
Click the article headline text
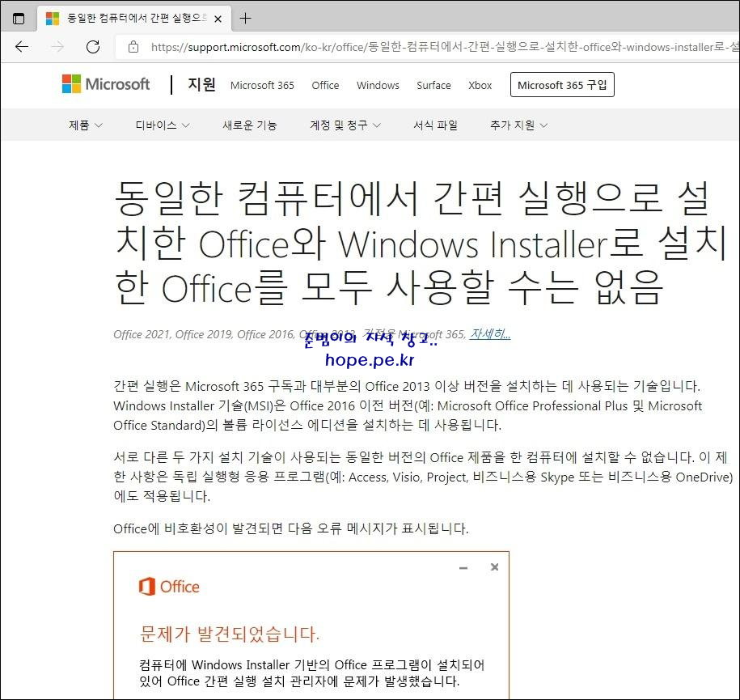[x=420, y=244]
